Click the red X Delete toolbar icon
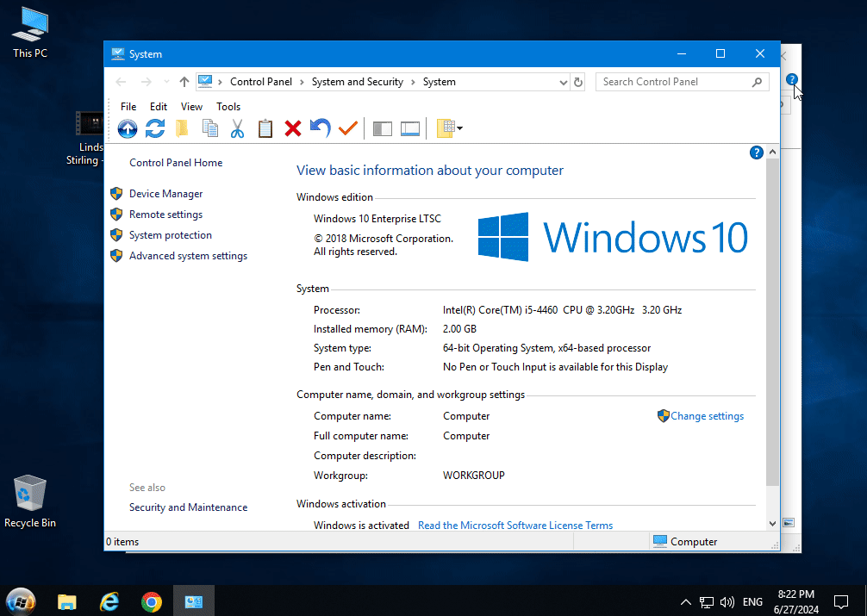Viewport: 867px width, 616px height. point(292,128)
